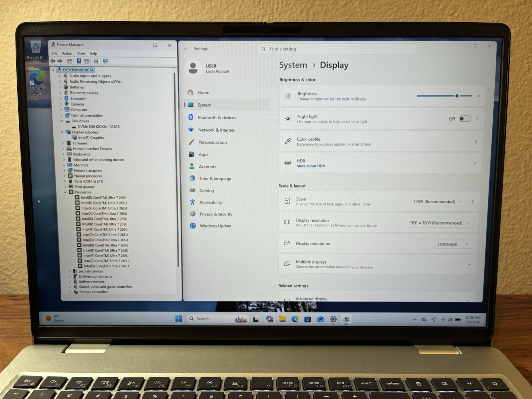Expand the Network adapters node
The image size is (532, 399).
point(65,171)
